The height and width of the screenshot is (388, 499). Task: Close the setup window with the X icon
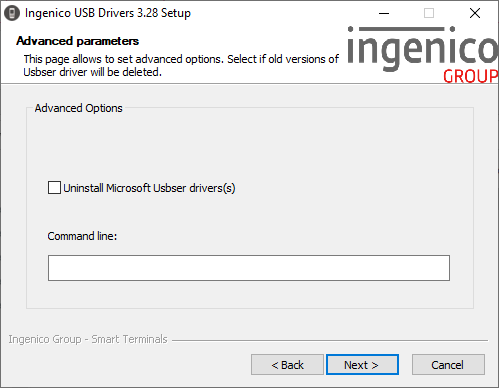[x=475, y=13]
